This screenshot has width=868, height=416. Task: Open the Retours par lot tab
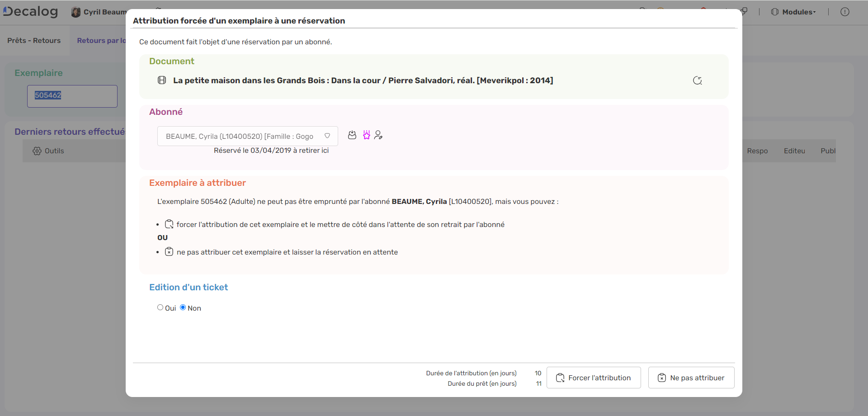point(101,41)
